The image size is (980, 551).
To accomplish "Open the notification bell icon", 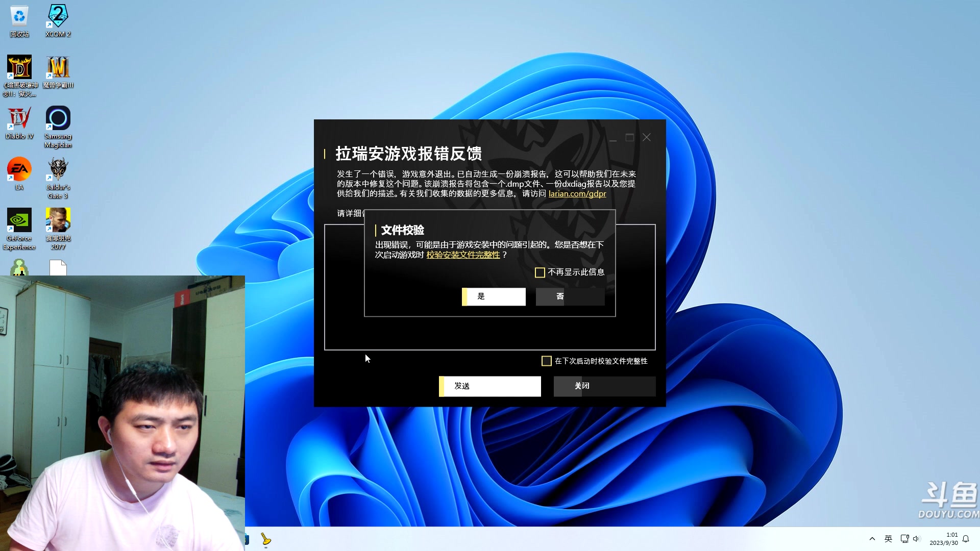I will click(966, 539).
